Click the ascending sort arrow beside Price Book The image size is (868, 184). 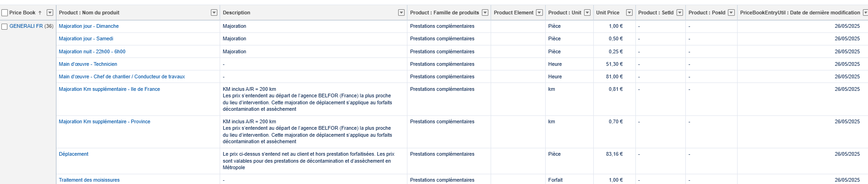click(x=40, y=13)
